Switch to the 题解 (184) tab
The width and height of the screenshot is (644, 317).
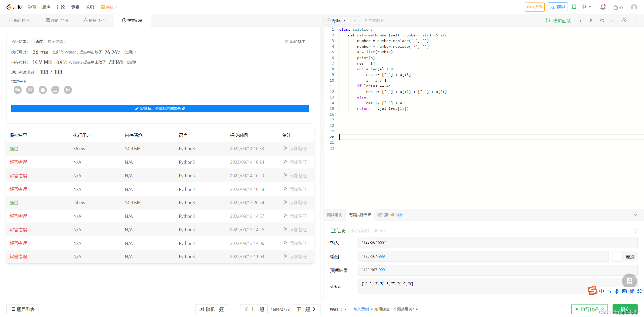[95, 20]
